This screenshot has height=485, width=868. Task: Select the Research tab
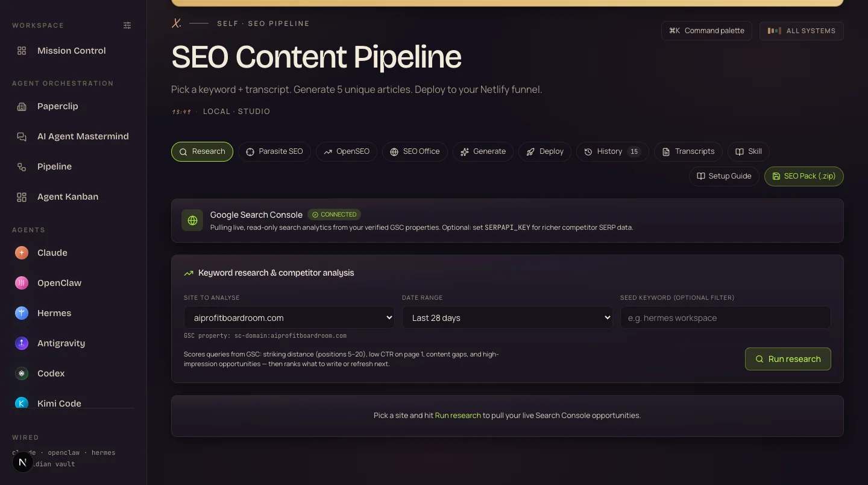(202, 151)
